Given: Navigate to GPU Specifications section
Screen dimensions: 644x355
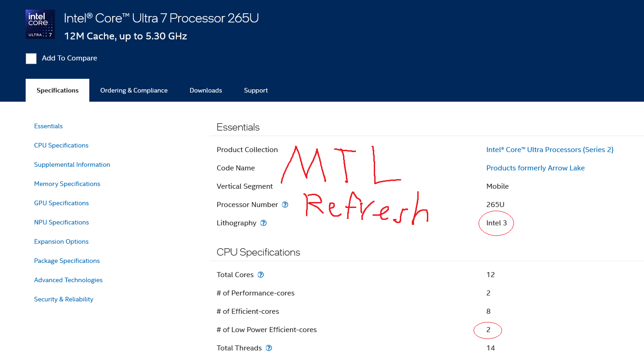Looking at the screenshot, I should [61, 203].
